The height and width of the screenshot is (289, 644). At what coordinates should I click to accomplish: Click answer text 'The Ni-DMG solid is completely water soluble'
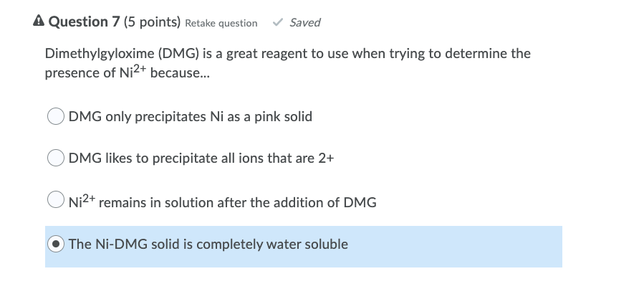[x=208, y=244]
